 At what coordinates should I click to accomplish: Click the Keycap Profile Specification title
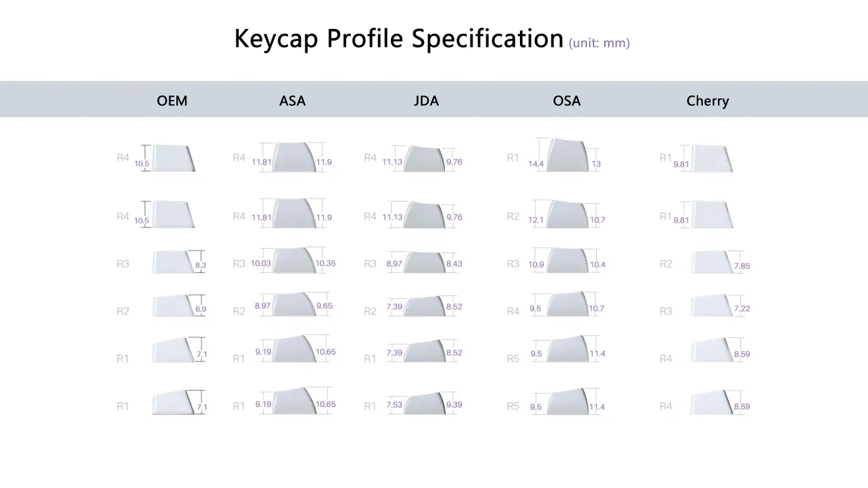point(398,39)
